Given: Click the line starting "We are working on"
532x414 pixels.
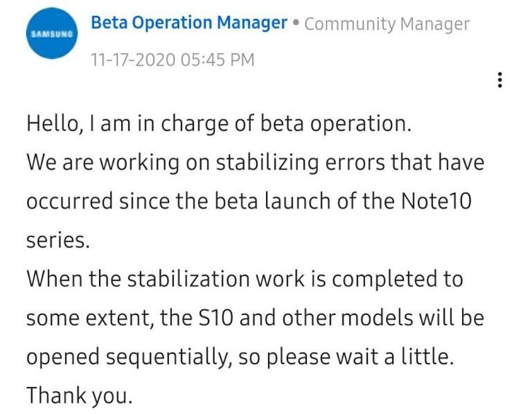Looking at the screenshot, I should point(255,163).
